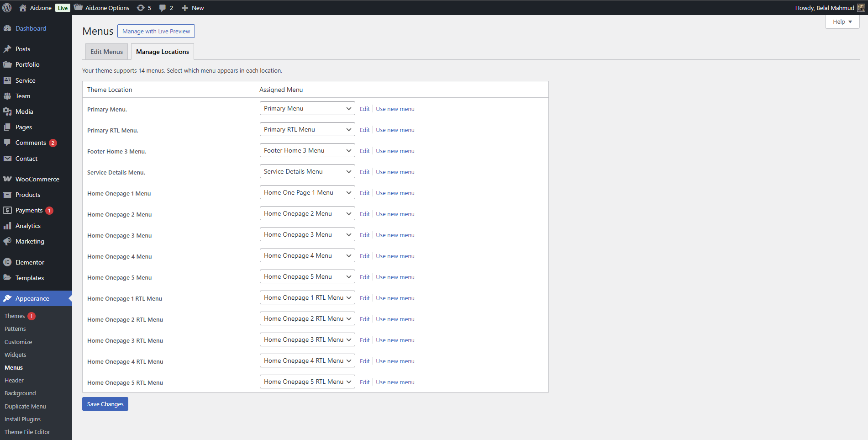This screenshot has height=440, width=868.
Task: Open the Elementor sidebar icon
Action: click(x=7, y=262)
